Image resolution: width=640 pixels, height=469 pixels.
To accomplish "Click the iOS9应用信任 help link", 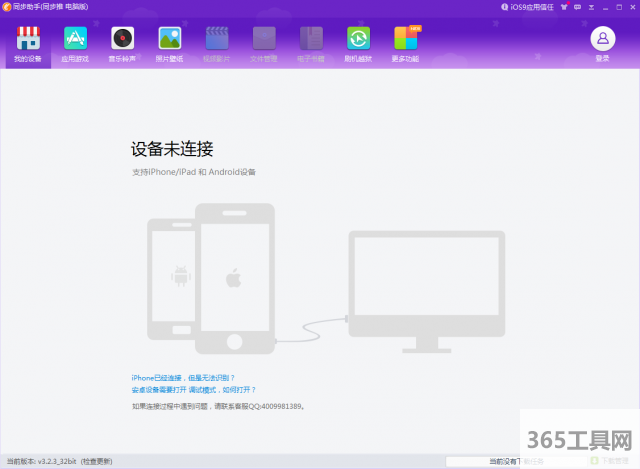I will point(529,6).
